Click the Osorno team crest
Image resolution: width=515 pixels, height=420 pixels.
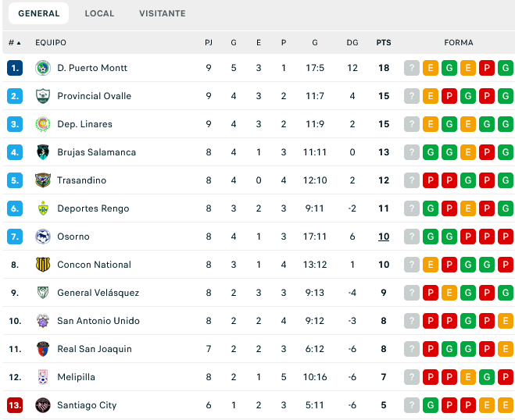(43, 237)
